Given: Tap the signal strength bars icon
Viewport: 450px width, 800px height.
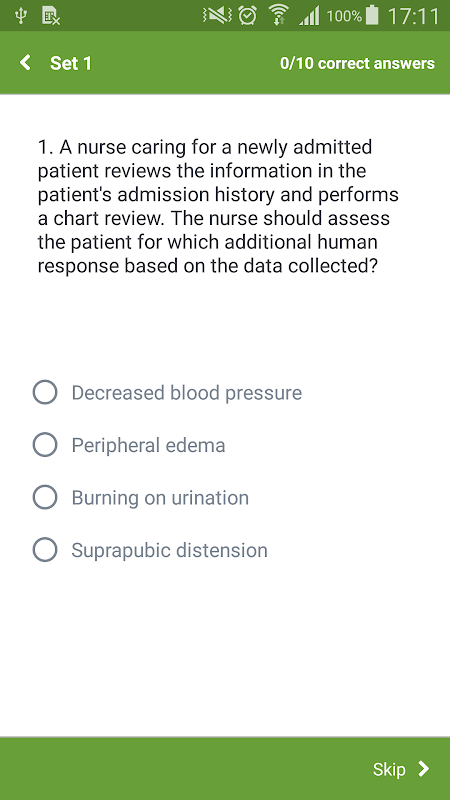Looking at the screenshot, I should [309, 16].
